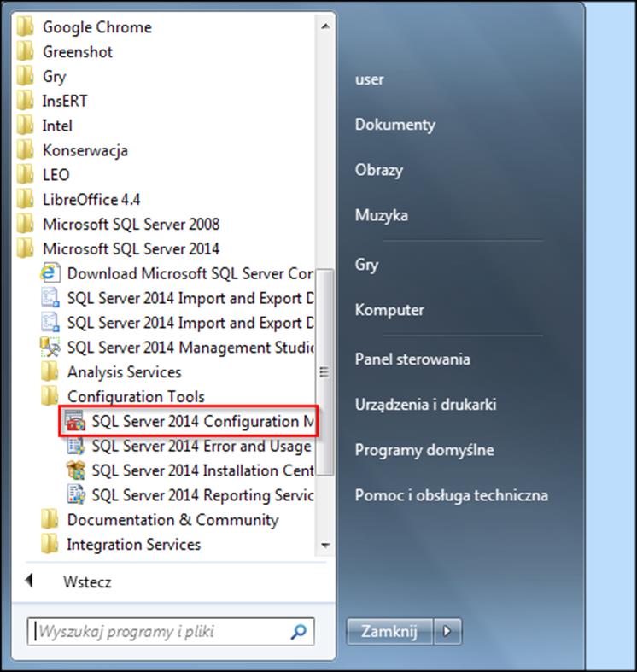Open the InsERT folder icon
The height and width of the screenshot is (672, 637).
(26, 101)
